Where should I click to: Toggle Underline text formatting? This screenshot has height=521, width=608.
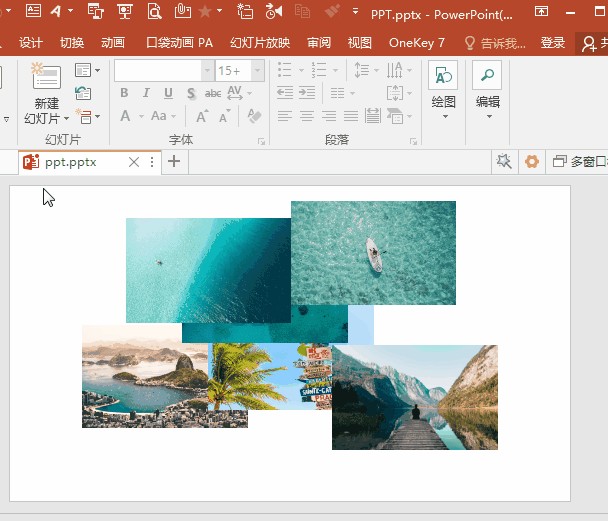click(x=166, y=93)
